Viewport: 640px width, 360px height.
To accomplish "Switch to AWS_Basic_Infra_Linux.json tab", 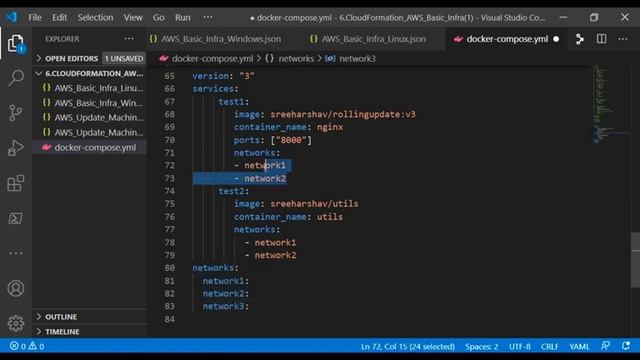I will [x=373, y=39].
